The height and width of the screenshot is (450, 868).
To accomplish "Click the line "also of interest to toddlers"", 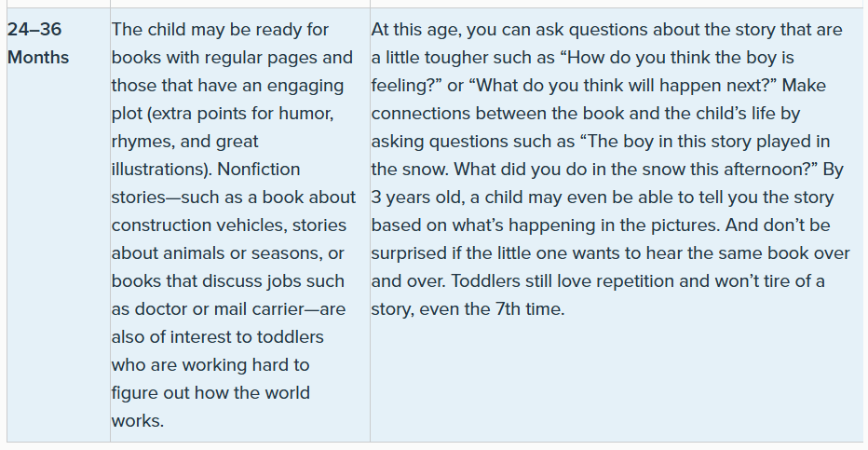I will [218, 336].
